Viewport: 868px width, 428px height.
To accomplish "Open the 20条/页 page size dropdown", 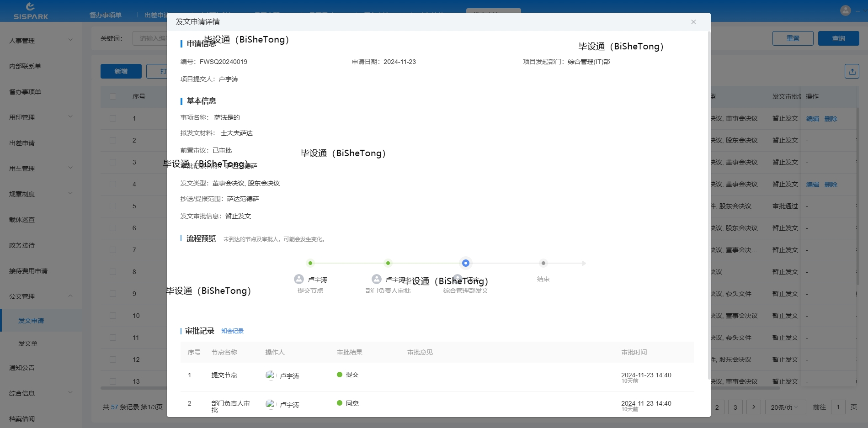I will (x=785, y=407).
